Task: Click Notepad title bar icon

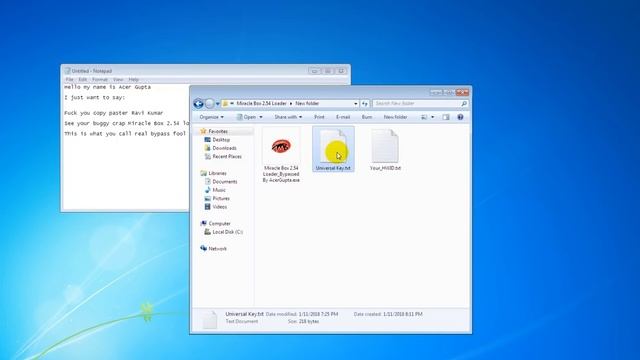Action: tap(67, 71)
